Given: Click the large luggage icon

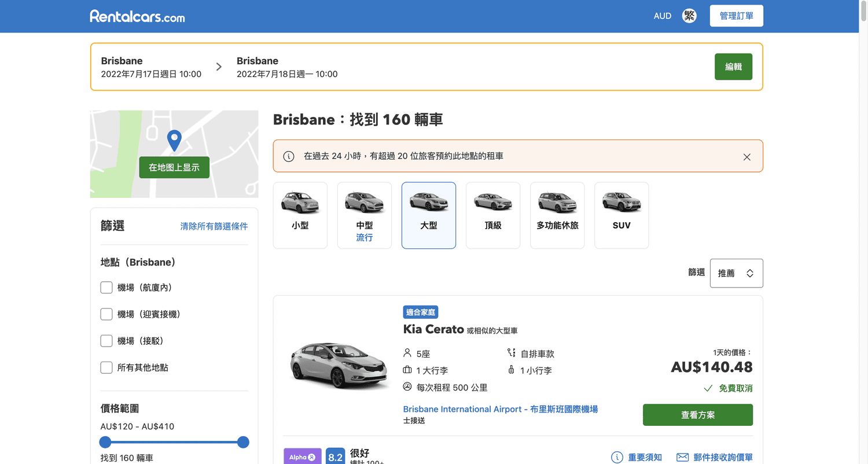Looking at the screenshot, I should point(407,370).
